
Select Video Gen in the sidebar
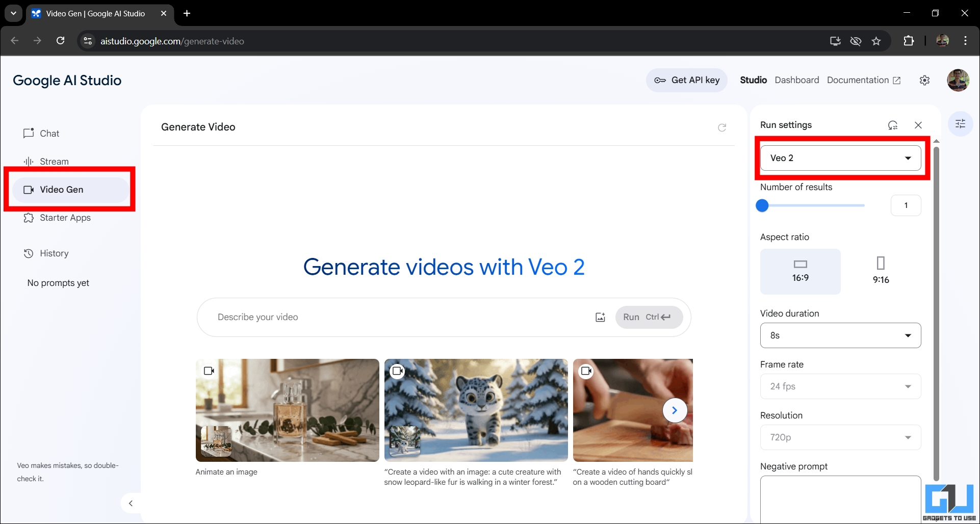[x=70, y=190]
